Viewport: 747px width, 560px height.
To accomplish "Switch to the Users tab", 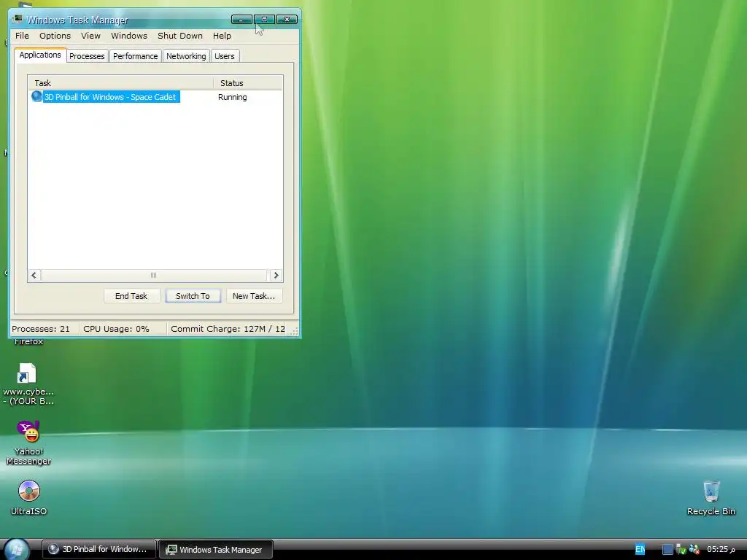I will [225, 56].
